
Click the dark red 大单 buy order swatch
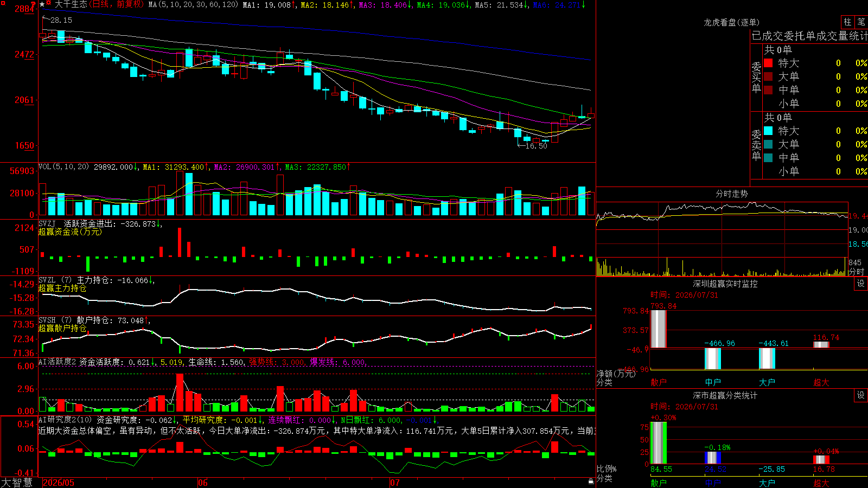click(768, 76)
